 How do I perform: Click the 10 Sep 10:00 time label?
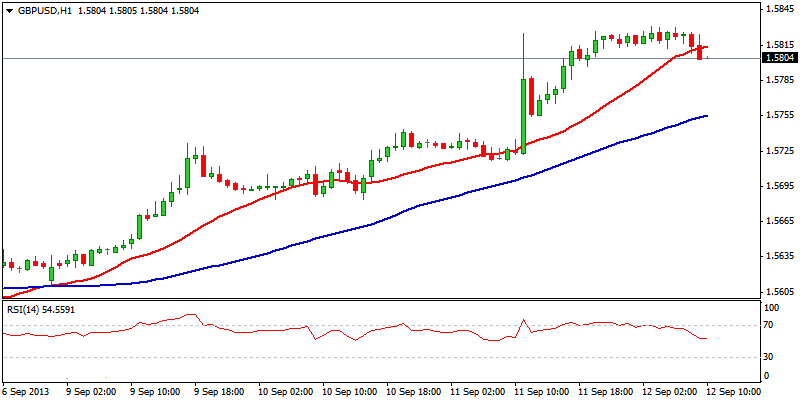pyautogui.click(x=350, y=391)
